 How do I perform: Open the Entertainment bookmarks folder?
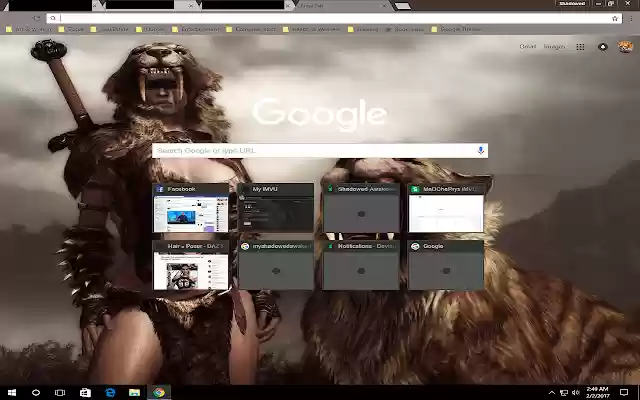[196, 29]
